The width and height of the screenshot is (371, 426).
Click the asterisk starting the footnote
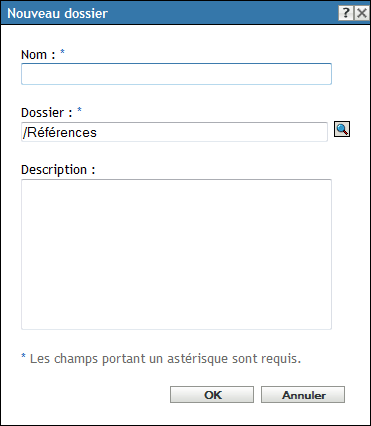click(x=23, y=356)
